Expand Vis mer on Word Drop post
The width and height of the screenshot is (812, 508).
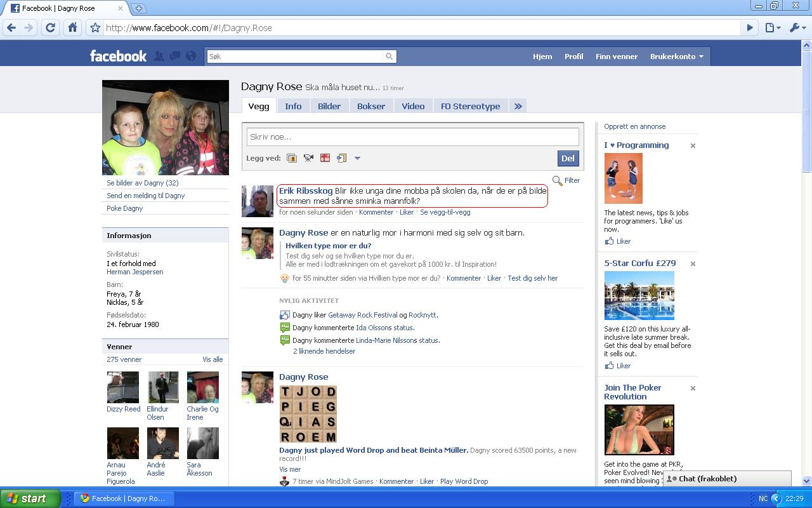pos(290,469)
